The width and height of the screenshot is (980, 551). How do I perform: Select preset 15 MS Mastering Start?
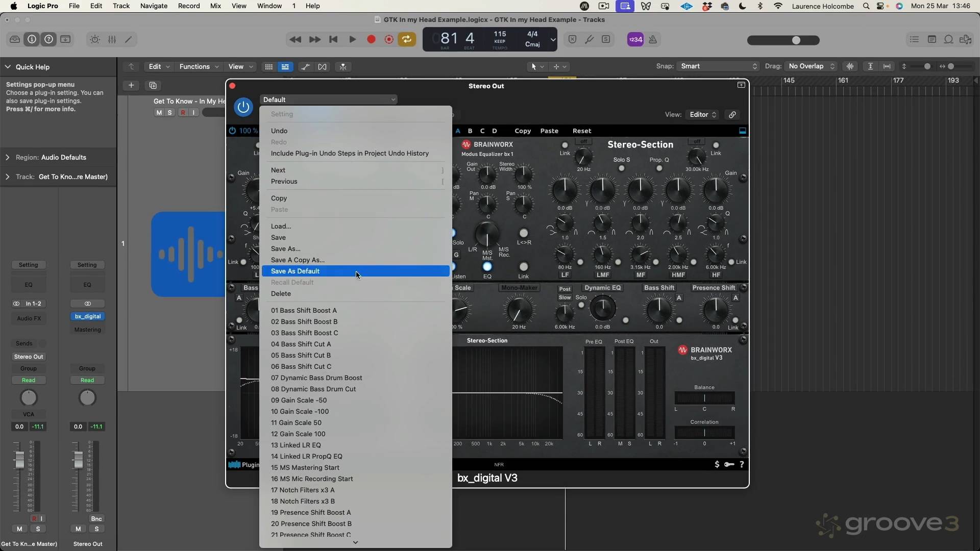pos(305,468)
